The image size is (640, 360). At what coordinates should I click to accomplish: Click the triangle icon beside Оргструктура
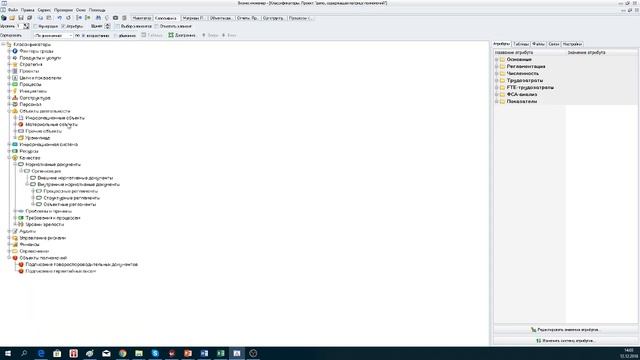pyautogui.click(x=15, y=98)
